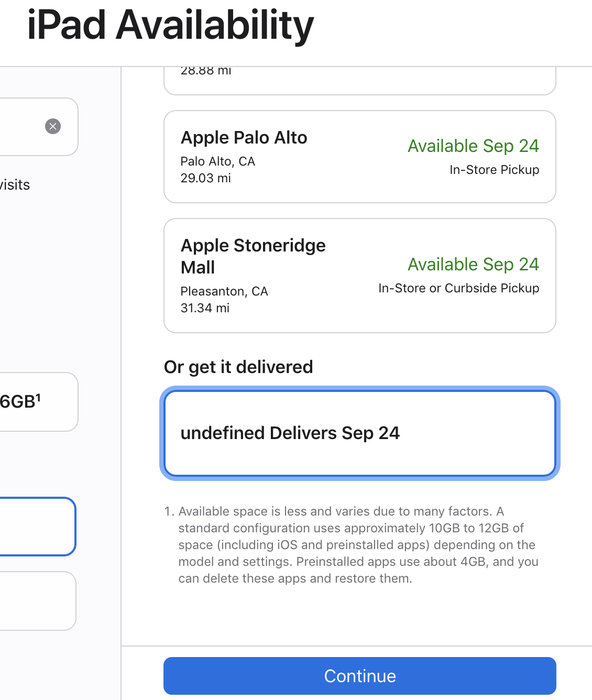Image resolution: width=592 pixels, height=700 pixels.
Task: Choose the empty option box below the selected one
Action: (x=37, y=601)
